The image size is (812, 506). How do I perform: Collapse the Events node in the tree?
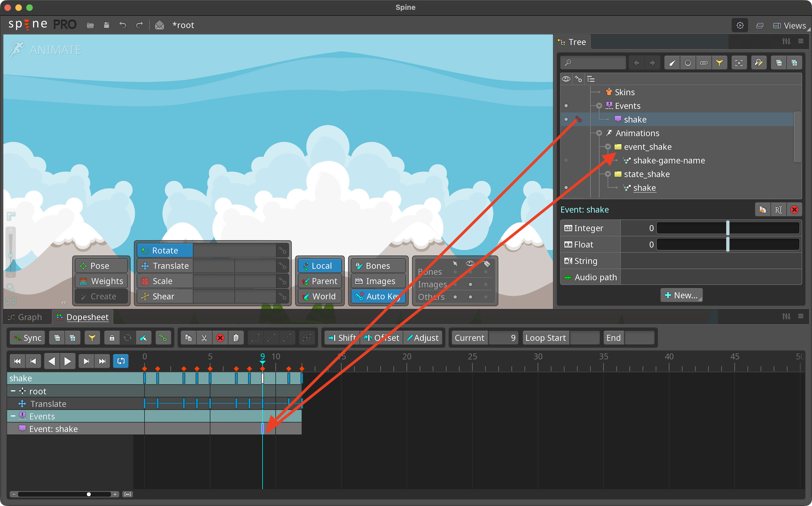599,105
